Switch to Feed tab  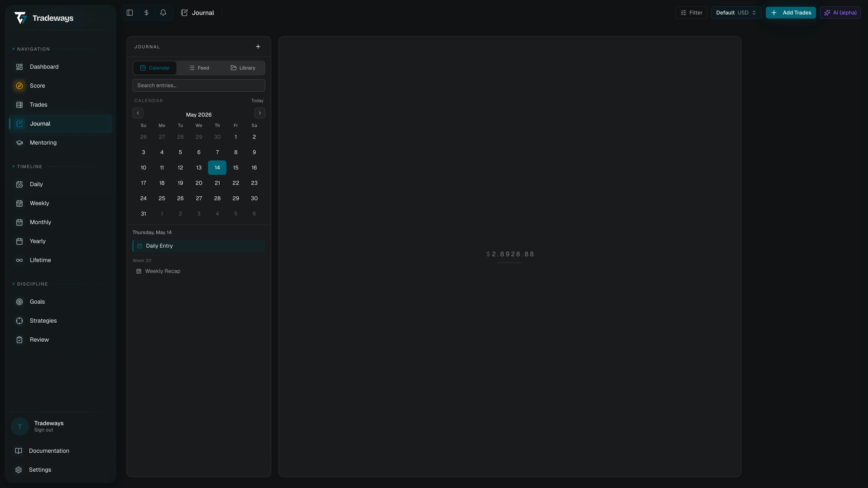tap(199, 68)
